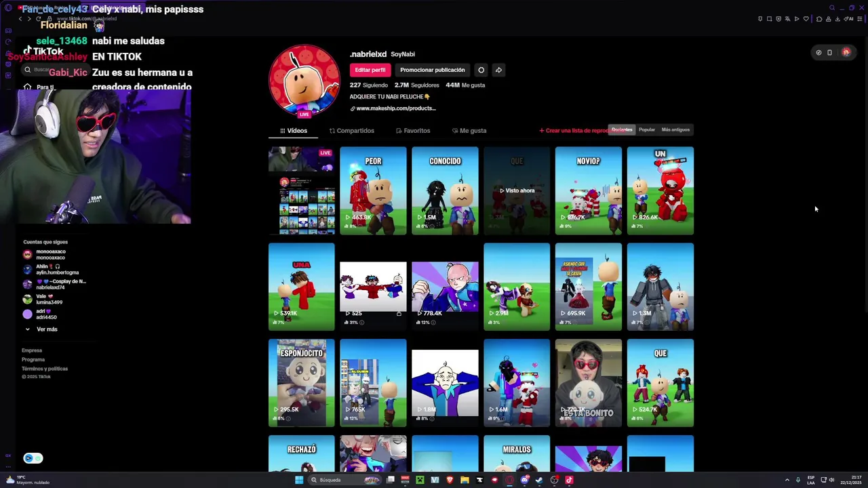The image size is (868, 488).
Task: Click the heart bookmark icon in toolbar
Action: tap(806, 18)
